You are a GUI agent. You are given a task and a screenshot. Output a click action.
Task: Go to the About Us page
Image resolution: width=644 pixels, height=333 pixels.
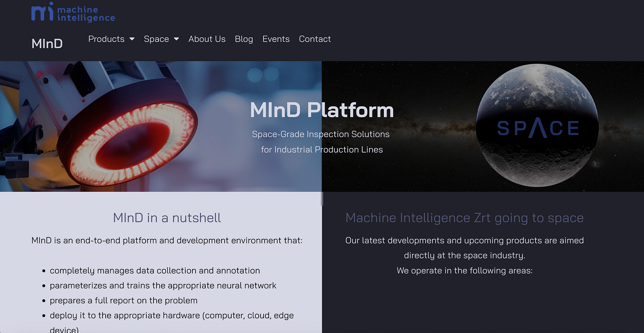pos(207,39)
